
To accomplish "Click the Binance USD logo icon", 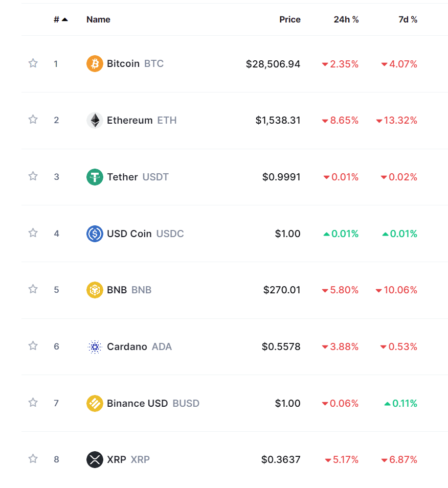I will pyautogui.click(x=95, y=403).
